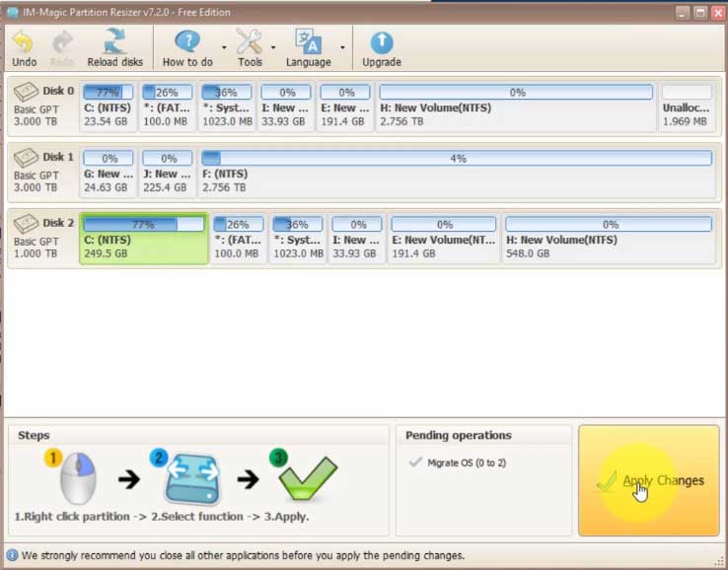Click the resize grip in the window corner

click(720, 561)
